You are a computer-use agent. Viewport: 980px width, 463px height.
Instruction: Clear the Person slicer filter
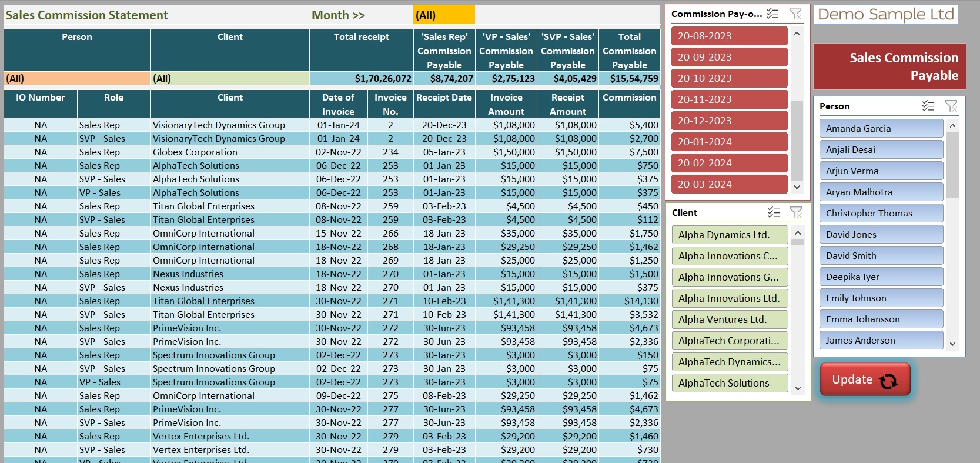pyautogui.click(x=951, y=106)
